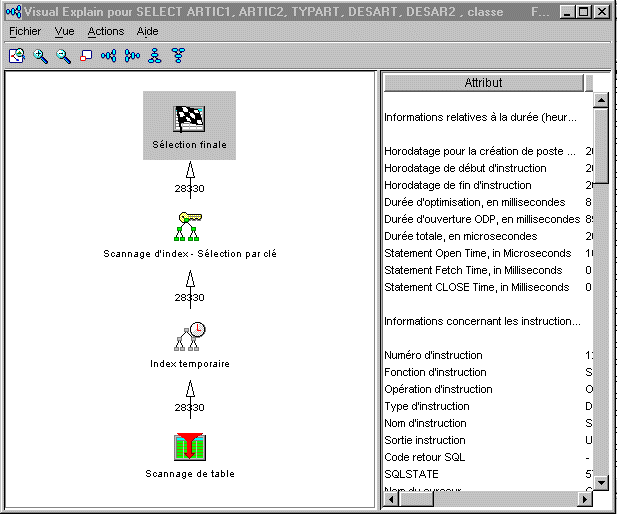Select Sortie instruction row

coord(488,440)
